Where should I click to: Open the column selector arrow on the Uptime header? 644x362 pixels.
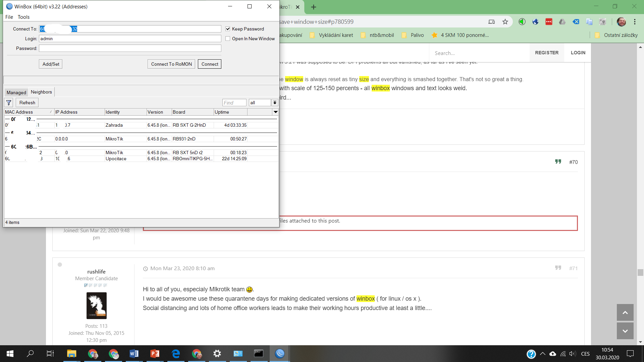(x=275, y=112)
